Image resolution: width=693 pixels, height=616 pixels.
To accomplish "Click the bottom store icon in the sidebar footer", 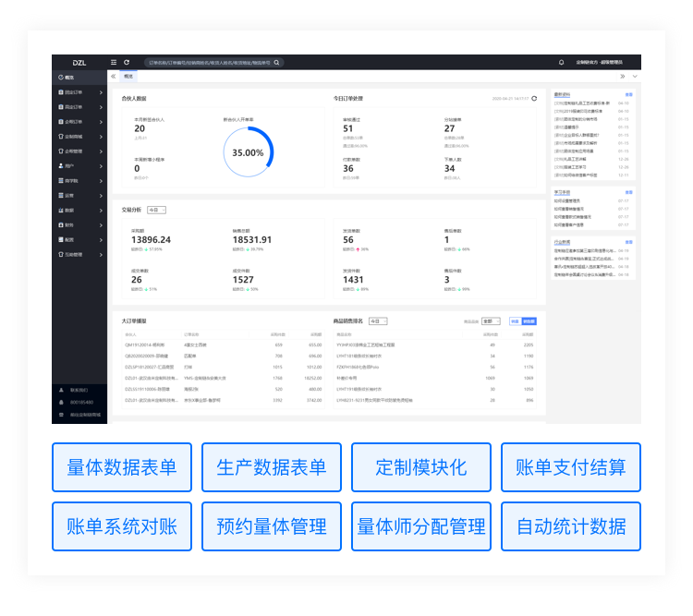I will coord(61,415).
